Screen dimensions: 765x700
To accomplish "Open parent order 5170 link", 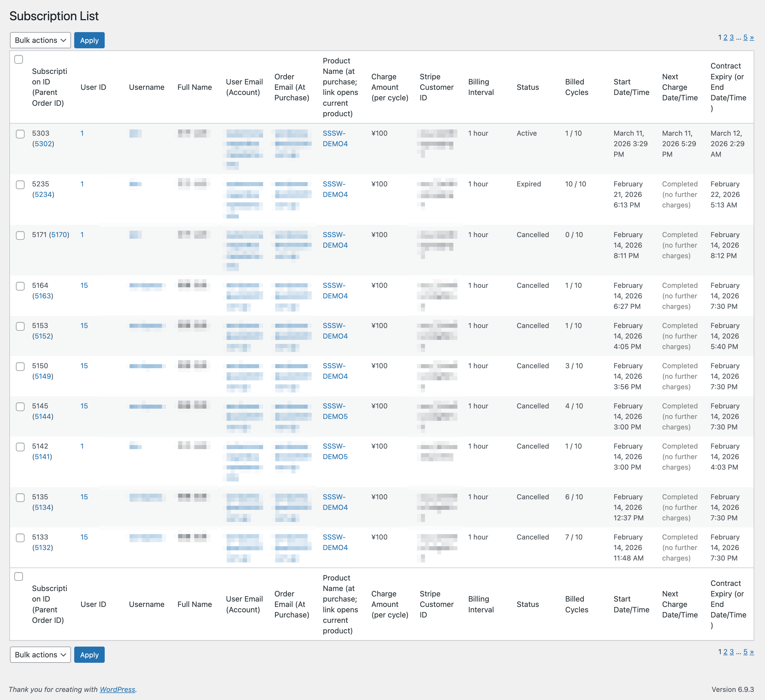I will [x=59, y=234].
